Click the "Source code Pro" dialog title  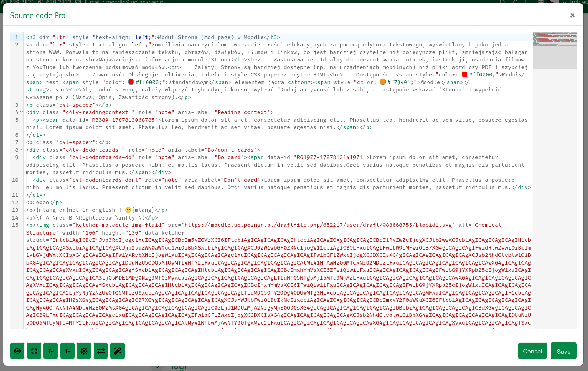pos(38,15)
